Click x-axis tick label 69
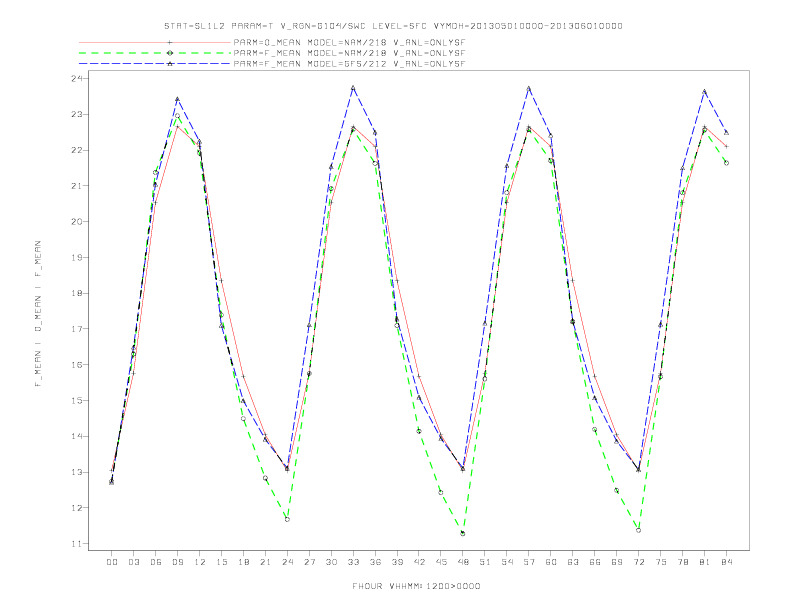Viewport: 792px width, 612px height. (x=617, y=562)
